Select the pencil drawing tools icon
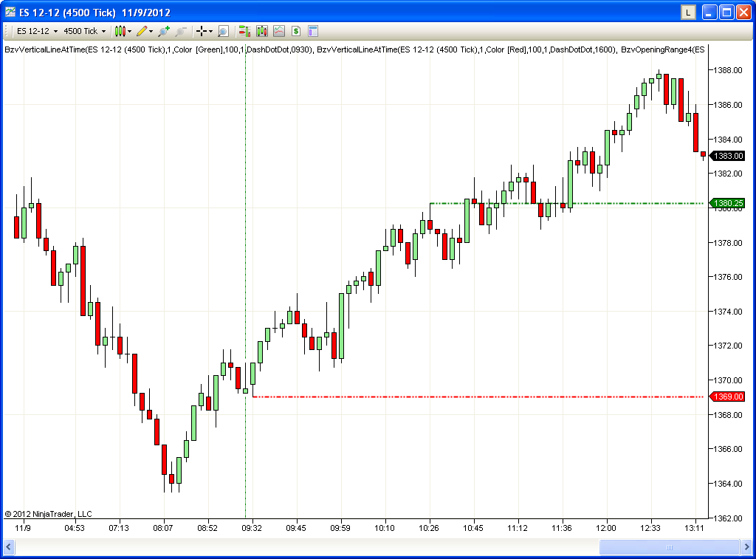Image resolution: width=756 pixels, height=559 pixels. [142, 31]
